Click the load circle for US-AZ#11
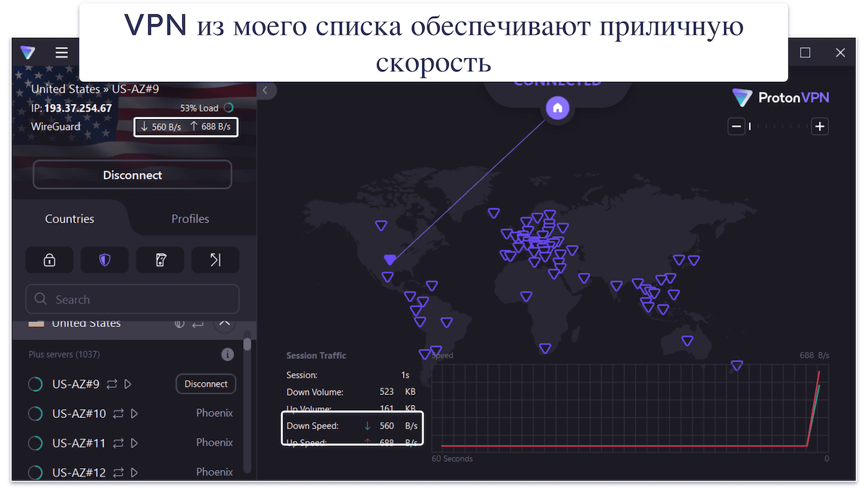This screenshot has height=488, width=868. tap(35, 443)
